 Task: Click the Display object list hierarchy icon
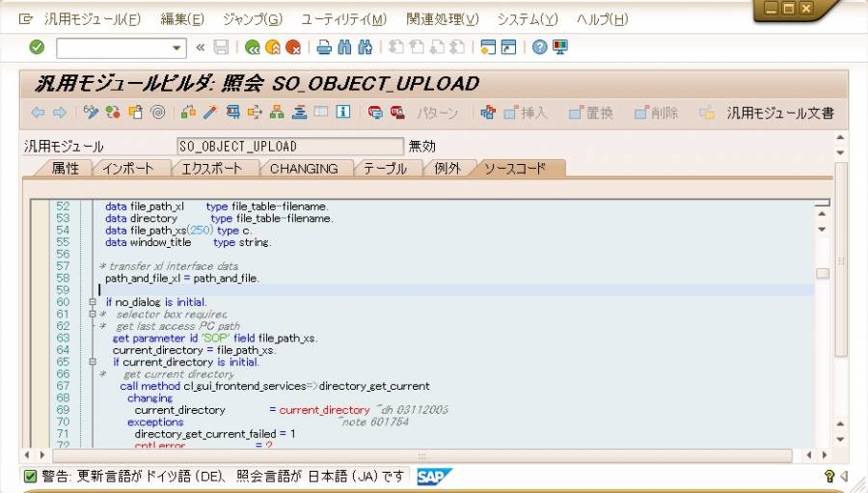pyautogui.click(x=277, y=113)
